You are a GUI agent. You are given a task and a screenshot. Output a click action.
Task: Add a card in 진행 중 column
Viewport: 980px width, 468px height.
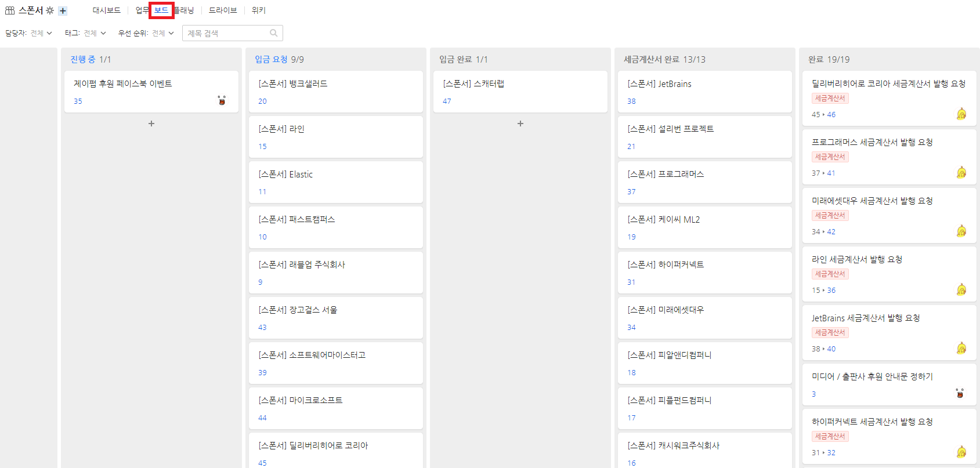click(151, 124)
